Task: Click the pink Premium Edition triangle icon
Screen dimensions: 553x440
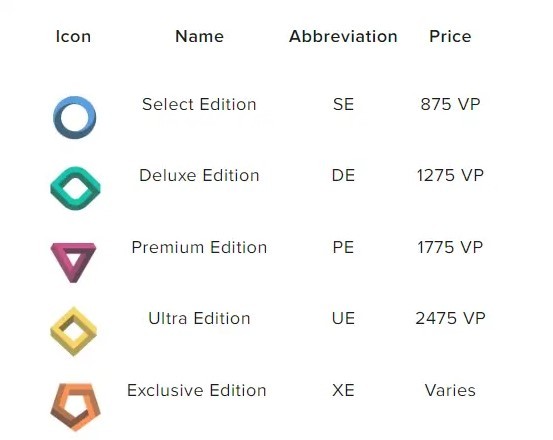Action: pos(73,262)
